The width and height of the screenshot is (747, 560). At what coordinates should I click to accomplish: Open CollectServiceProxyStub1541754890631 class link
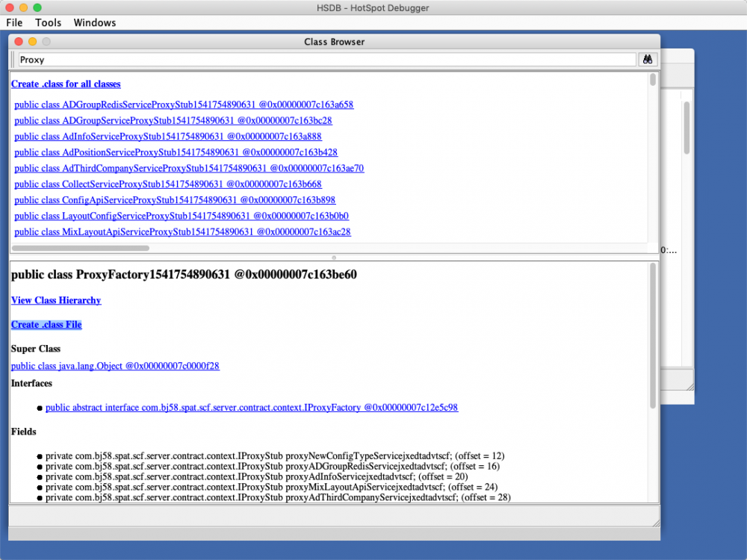click(167, 184)
